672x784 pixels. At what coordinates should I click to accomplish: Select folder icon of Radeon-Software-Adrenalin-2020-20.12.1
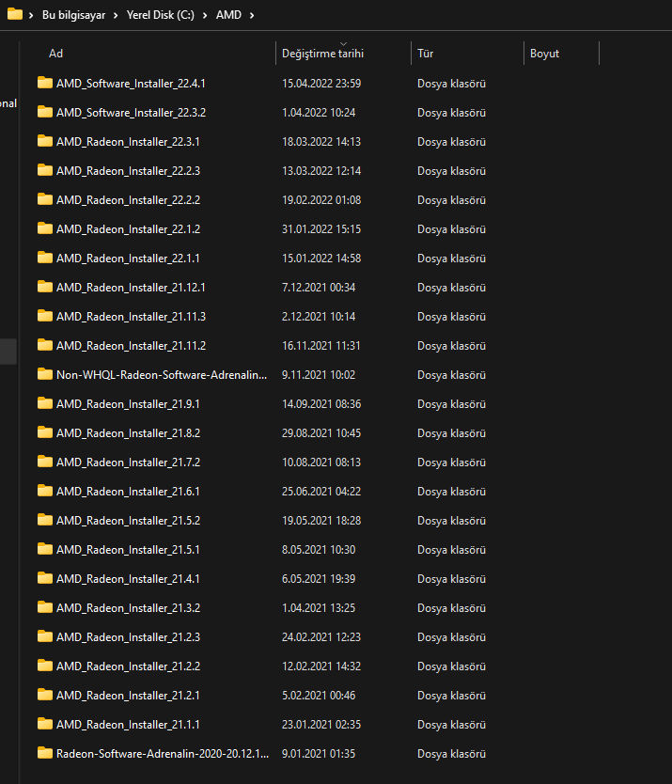pyautogui.click(x=45, y=752)
